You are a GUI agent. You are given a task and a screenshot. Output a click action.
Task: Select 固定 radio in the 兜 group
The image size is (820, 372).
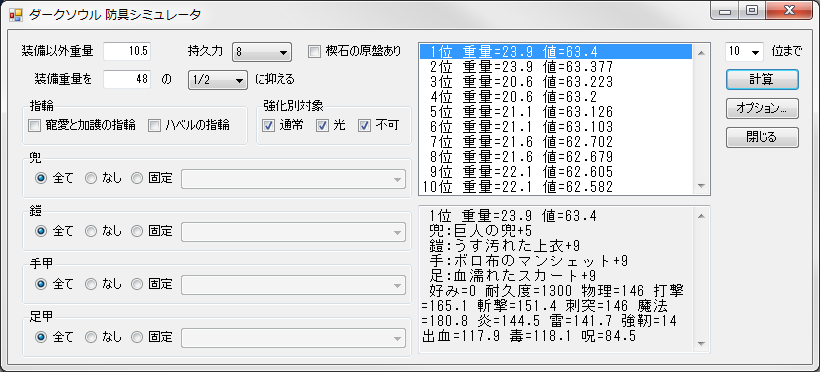point(136,178)
